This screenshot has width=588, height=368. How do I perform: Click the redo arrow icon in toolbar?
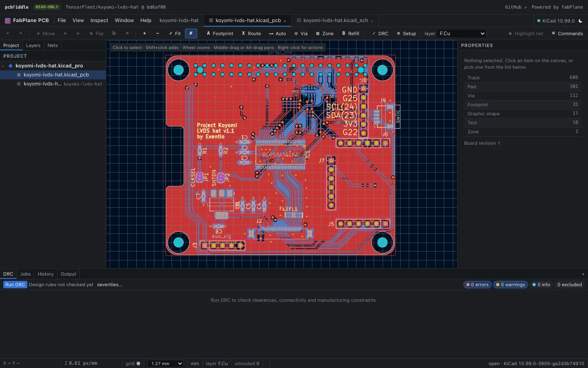coord(21,34)
